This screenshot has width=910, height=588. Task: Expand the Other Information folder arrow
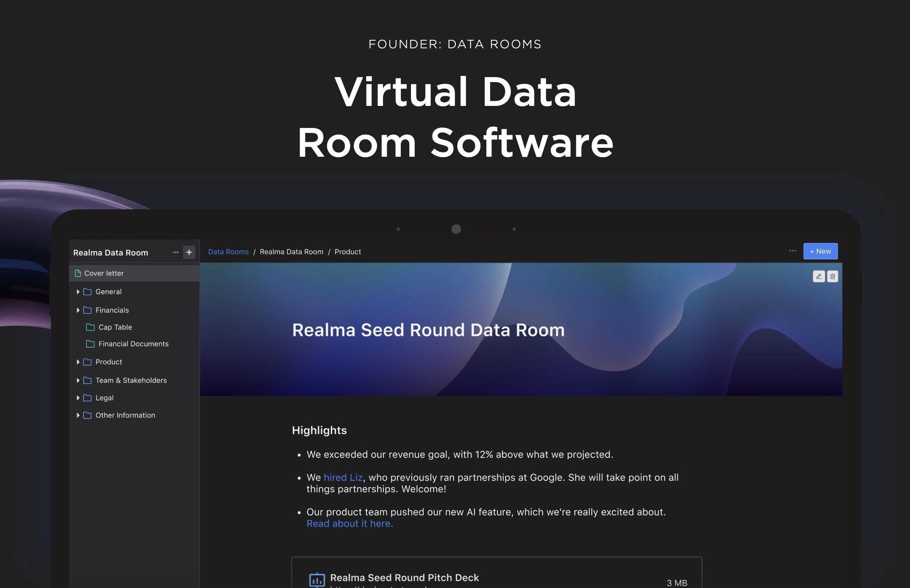click(78, 415)
